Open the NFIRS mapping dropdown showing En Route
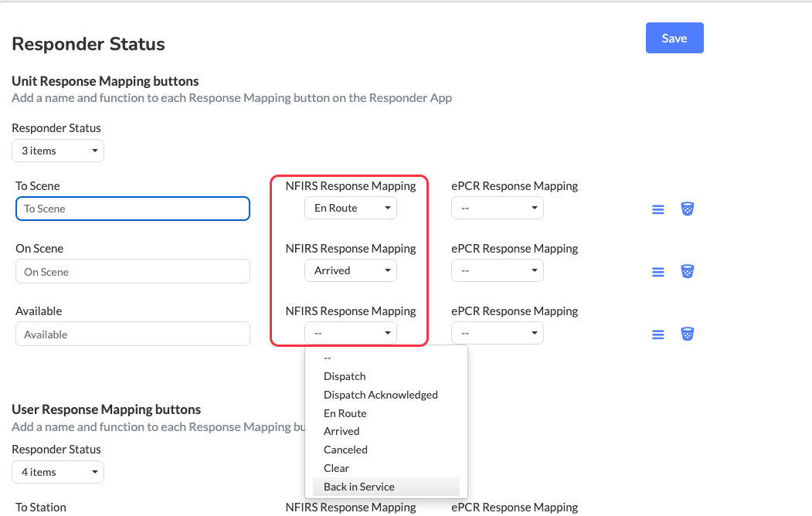Screen dimensions: 812x516 [351, 208]
